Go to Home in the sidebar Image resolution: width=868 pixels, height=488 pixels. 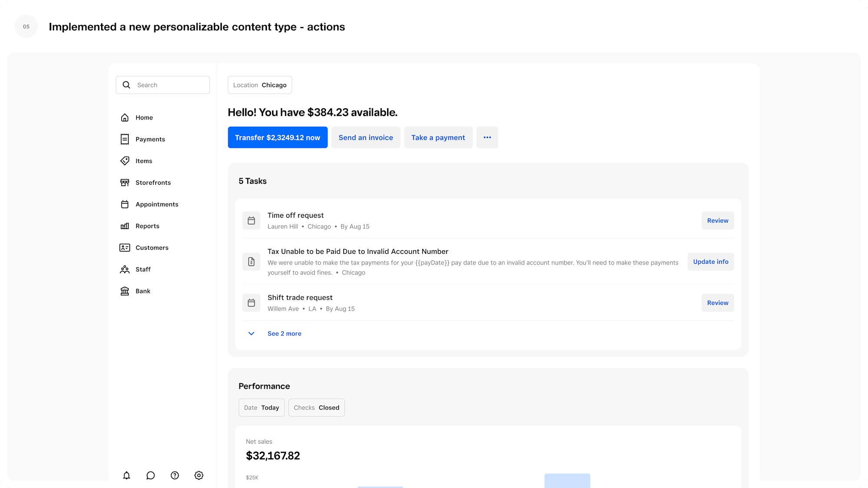(144, 118)
